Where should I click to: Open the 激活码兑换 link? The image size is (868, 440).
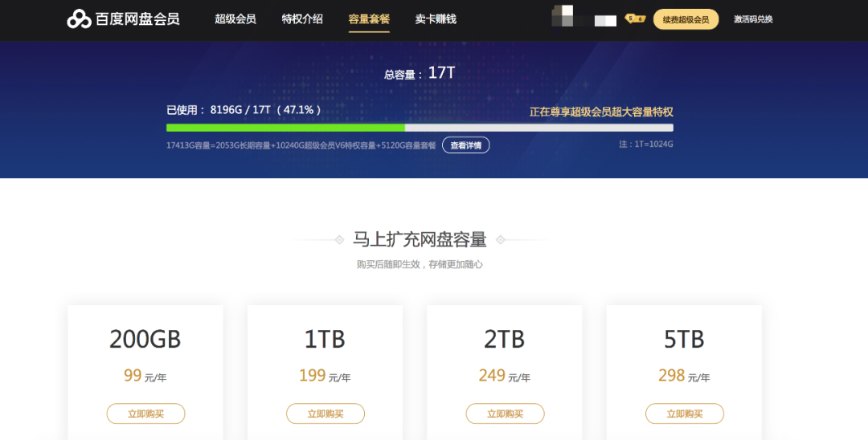tap(753, 19)
